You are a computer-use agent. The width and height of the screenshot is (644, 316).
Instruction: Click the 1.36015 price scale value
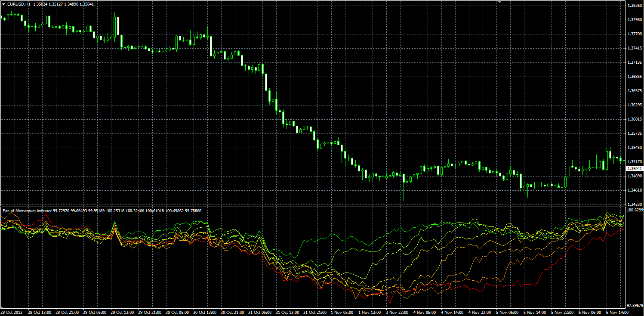(x=635, y=119)
